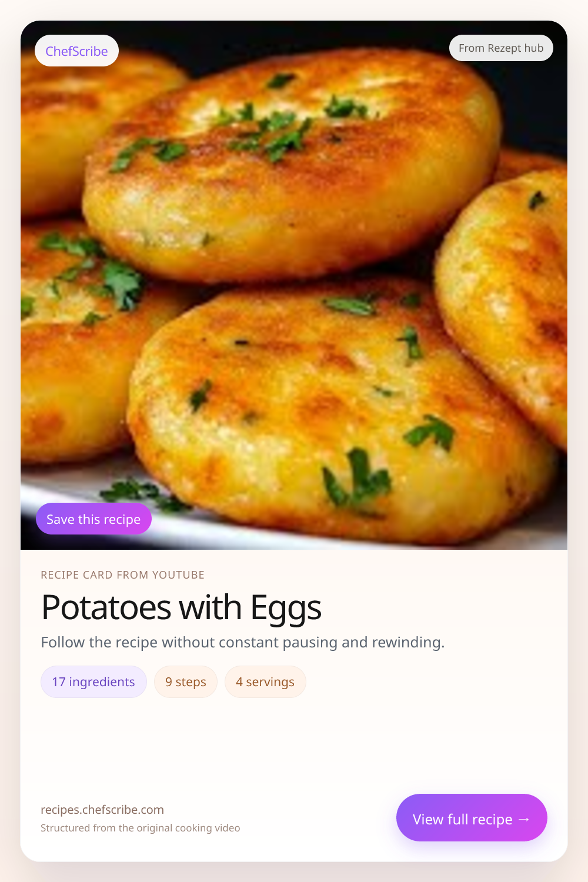Viewport: 588px width, 882px height.
Task: Click the ChefScribe logo badge
Action: pyautogui.click(x=76, y=51)
